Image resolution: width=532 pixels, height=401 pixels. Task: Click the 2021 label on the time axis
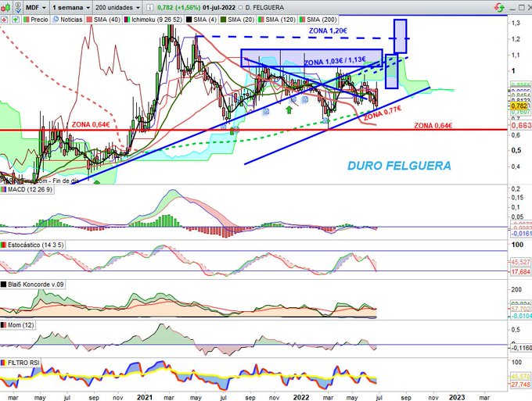(x=145, y=397)
